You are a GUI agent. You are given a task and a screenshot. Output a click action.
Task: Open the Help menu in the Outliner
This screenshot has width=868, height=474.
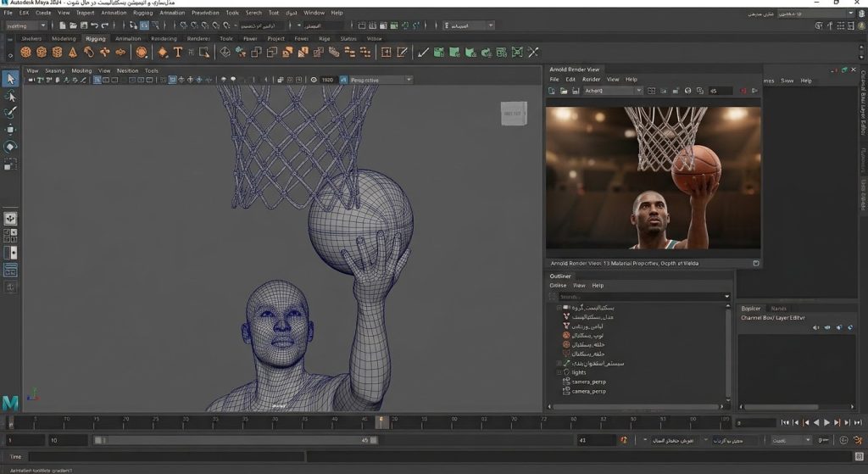(x=598, y=286)
